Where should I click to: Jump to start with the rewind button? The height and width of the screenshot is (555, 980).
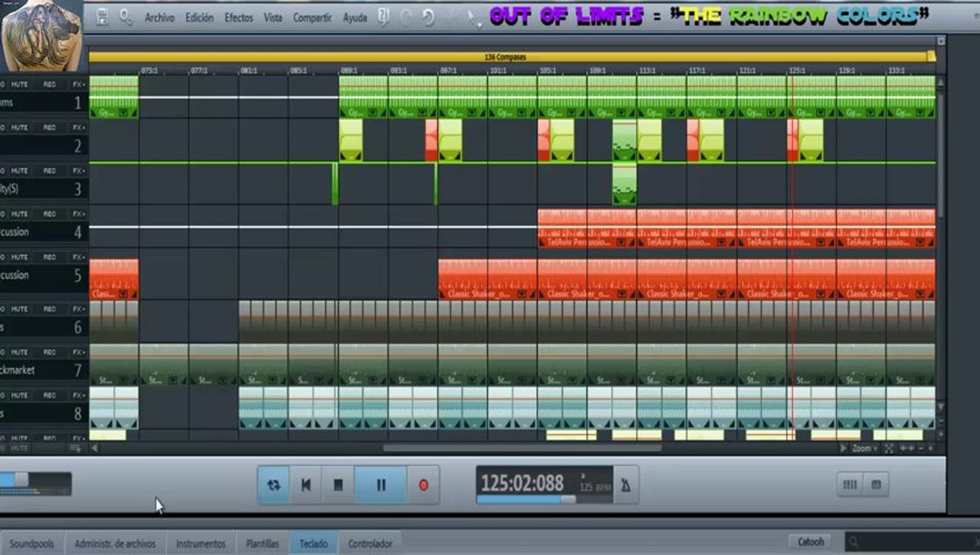[x=306, y=485]
